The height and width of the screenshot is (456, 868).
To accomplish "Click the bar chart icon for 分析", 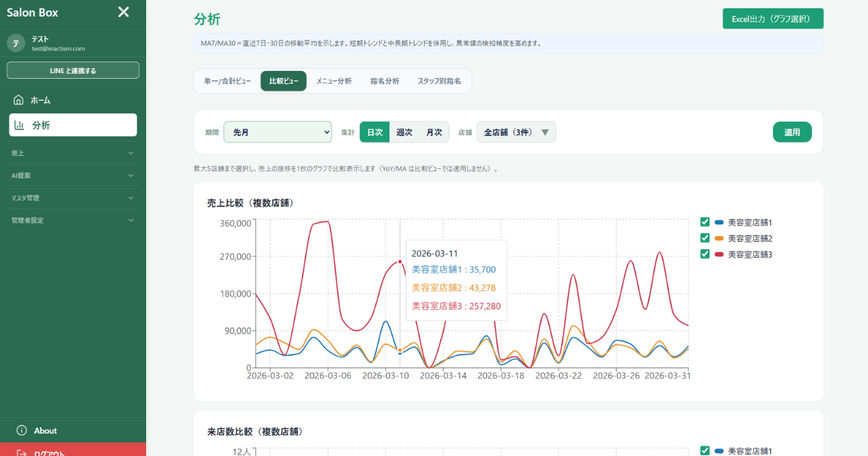I will pyautogui.click(x=20, y=125).
